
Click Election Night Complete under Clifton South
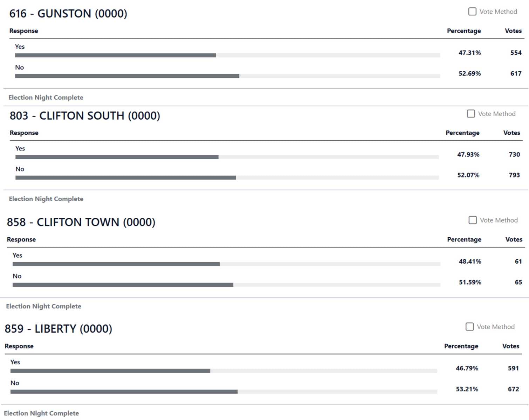[x=46, y=199]
